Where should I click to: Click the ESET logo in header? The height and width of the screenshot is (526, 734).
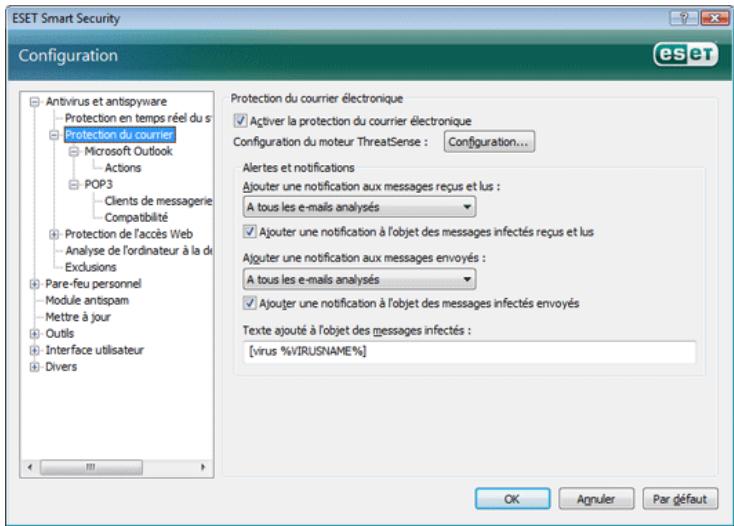685,55
